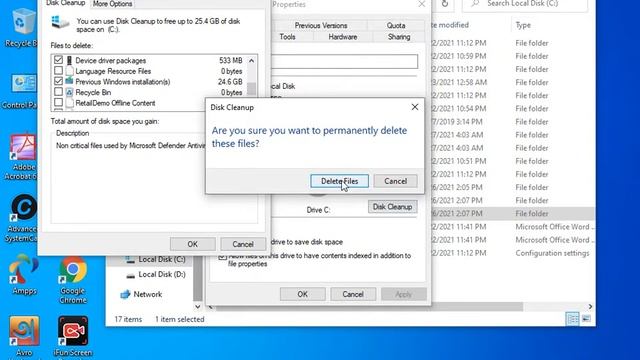Image resolution: width=640 pixels, height=360 pixels.
Task: Select highlighted 2:07 PM File folder row
Action: coord(513,213)
